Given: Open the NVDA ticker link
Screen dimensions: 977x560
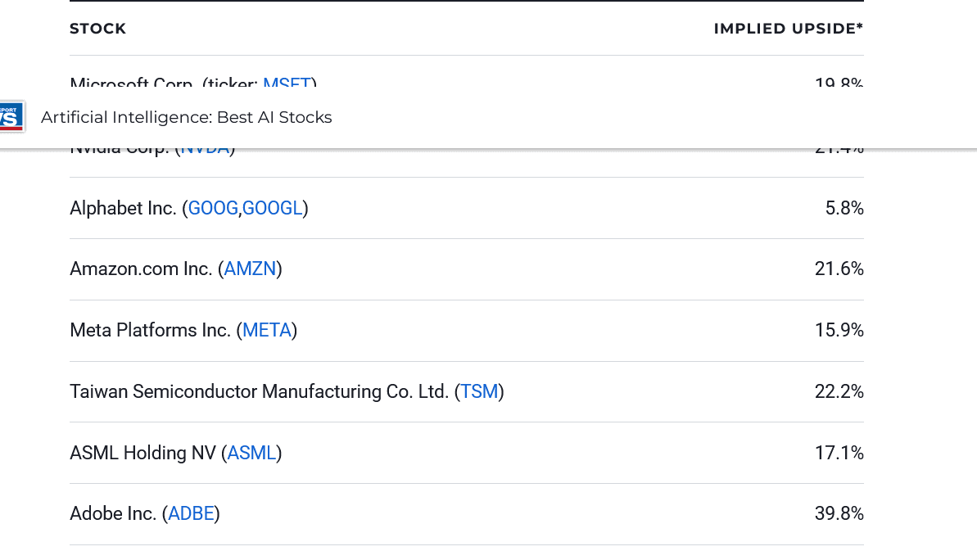Looking at the screenshot, I should [x=204, y=146].
